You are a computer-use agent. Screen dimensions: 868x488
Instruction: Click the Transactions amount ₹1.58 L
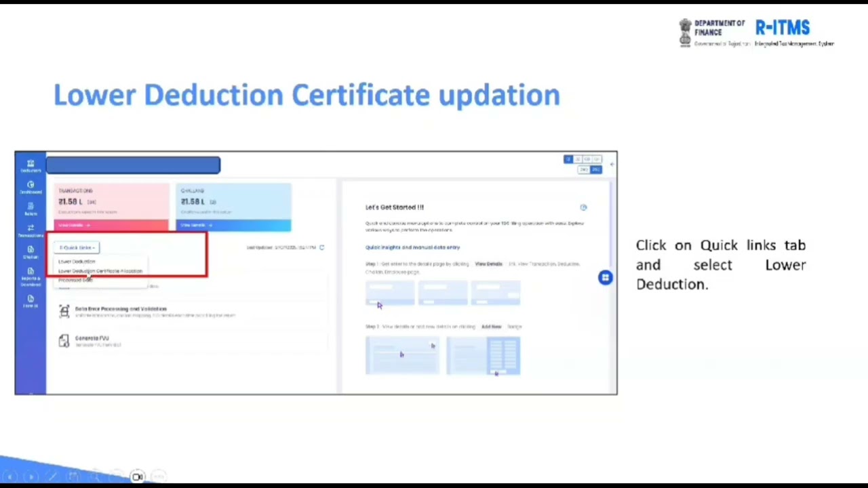coord(70,201)
